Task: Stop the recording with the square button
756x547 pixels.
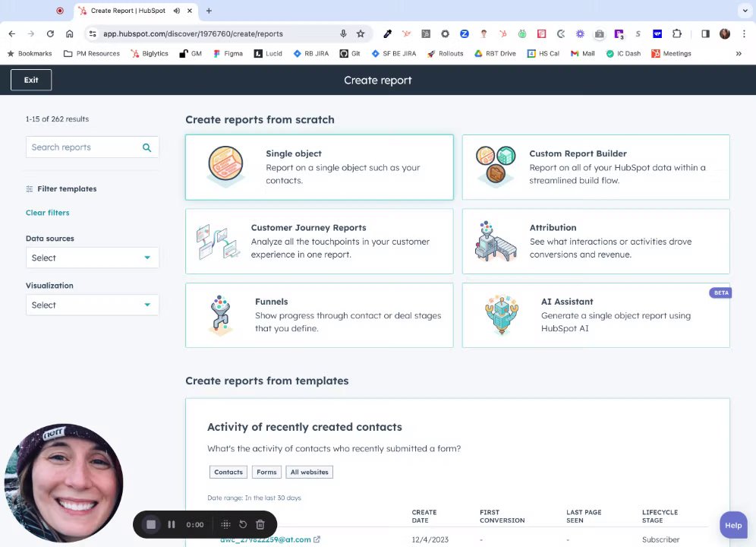Action: 151,524
